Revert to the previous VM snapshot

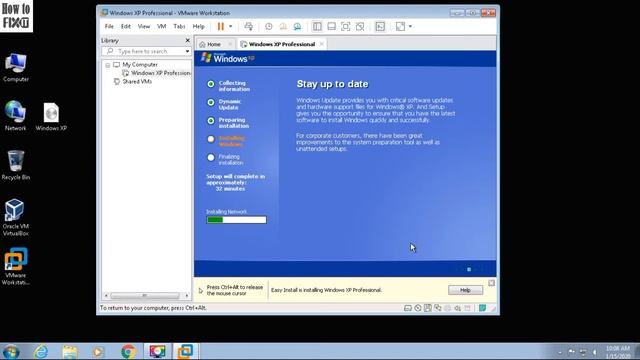283,27
